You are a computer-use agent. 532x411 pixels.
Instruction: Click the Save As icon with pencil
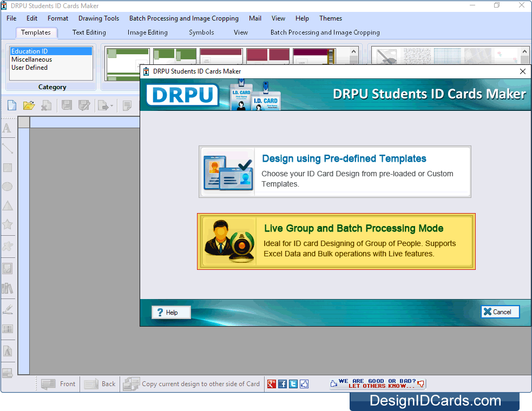coord(84,105)
